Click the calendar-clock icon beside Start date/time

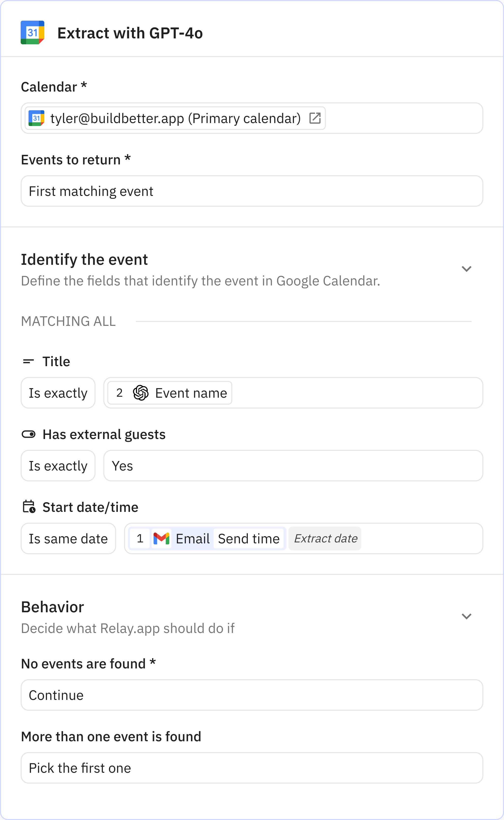tap(29, 507)
